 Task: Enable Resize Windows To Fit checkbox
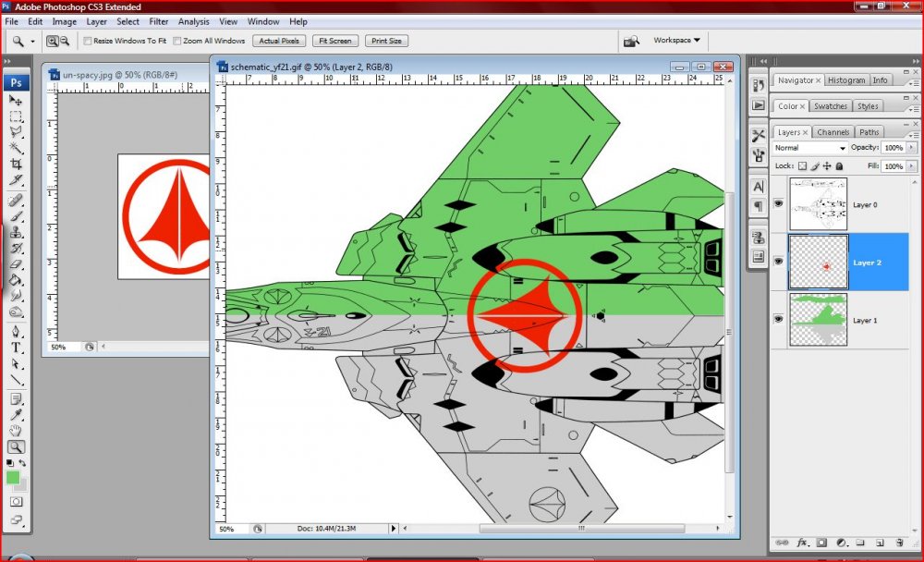[88, 42]
